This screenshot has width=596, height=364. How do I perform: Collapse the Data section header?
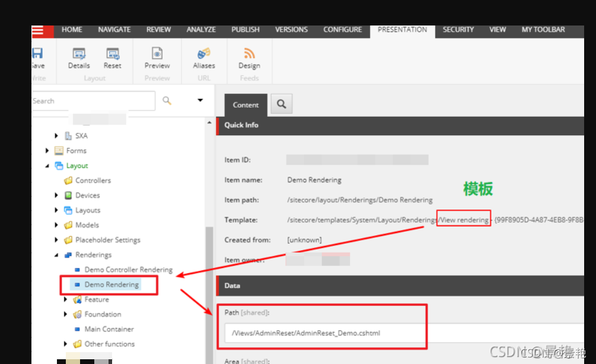(400, 286)
